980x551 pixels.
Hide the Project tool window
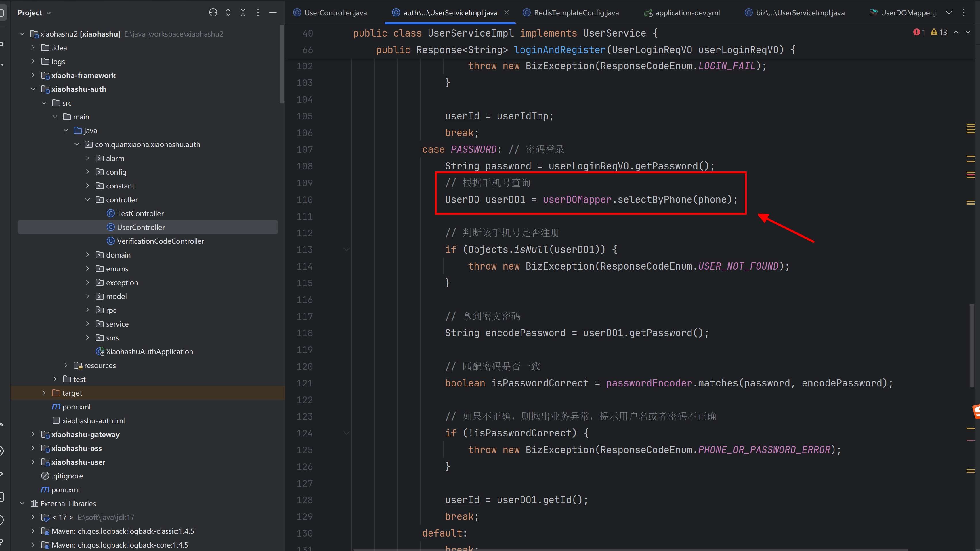click(273, 13)
